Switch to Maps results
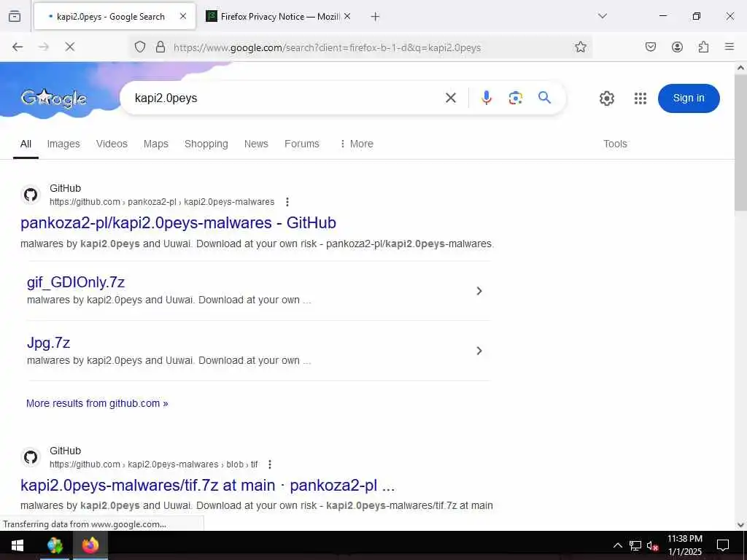The image size is (747, 560). (x=156, y=144)
